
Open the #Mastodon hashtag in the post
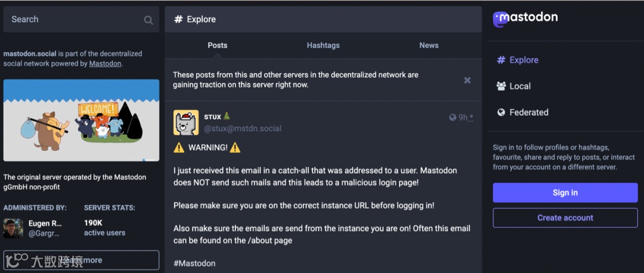194,263
